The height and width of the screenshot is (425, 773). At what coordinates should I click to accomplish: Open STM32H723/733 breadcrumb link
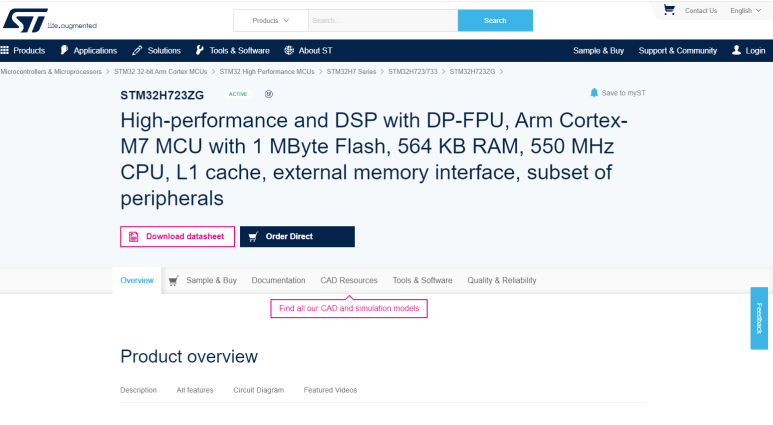(x=413, y=72)
